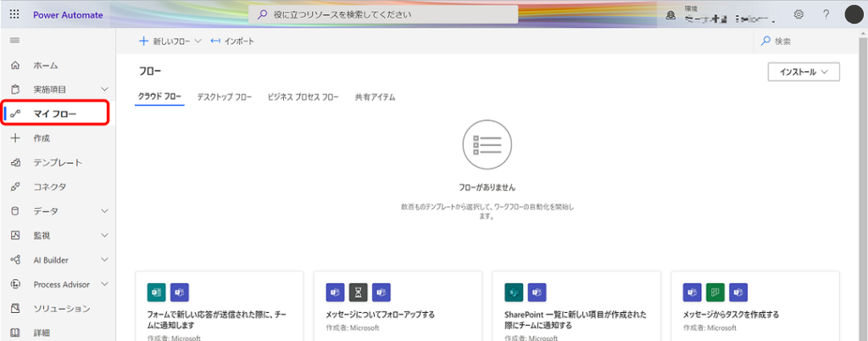Click the hourglass delay icon on フォローアップ card
Viewport: 868px width, 341px height.
point(359,293)
